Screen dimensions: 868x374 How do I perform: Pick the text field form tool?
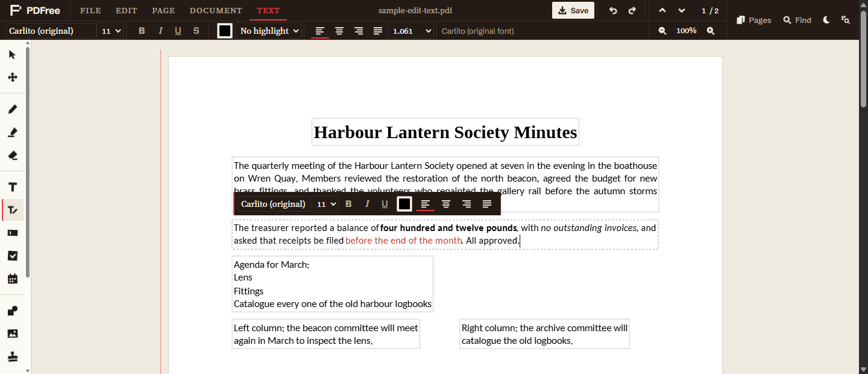pos(12,233)
